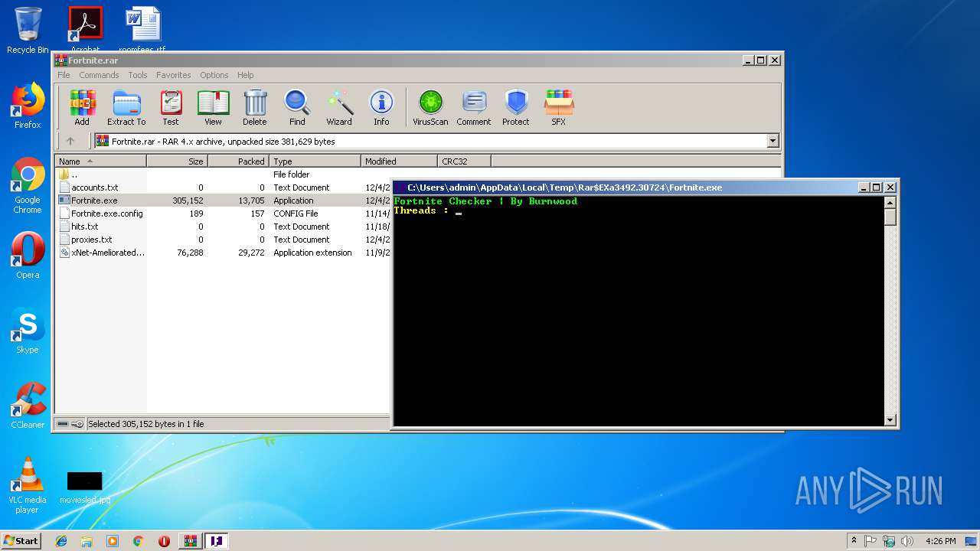Viewport: 980px width, 551px height.
Task: Open the Find magnifier tool
Action: click(x=297, y=108)
